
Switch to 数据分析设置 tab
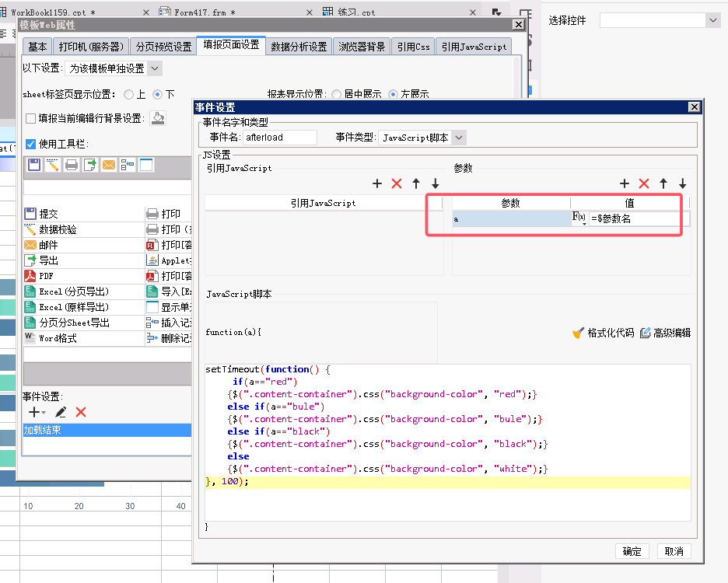point(299,47)
